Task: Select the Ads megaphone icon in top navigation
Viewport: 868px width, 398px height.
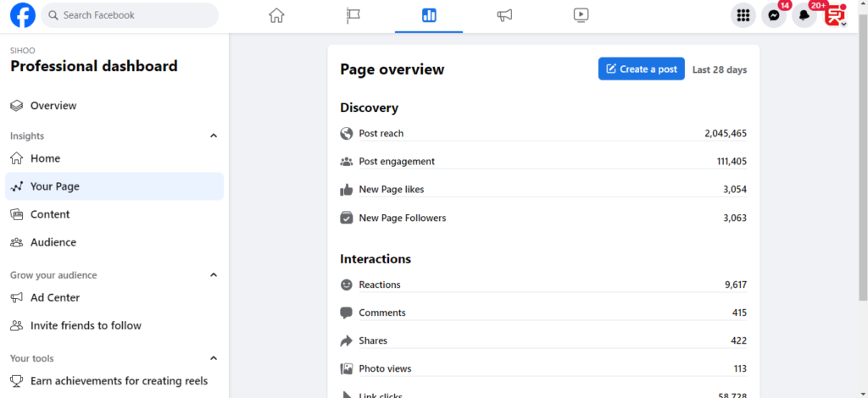Action: pos(504,15)
